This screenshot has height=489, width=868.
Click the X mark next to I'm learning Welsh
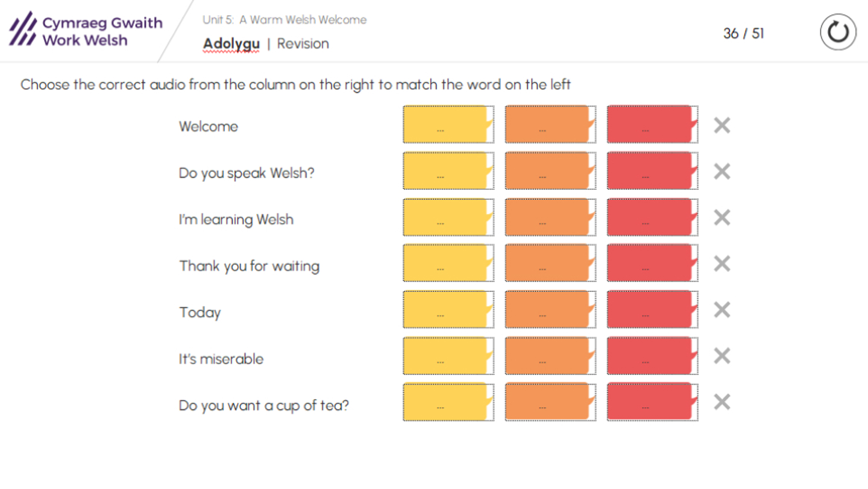click(x=722, y=218)
